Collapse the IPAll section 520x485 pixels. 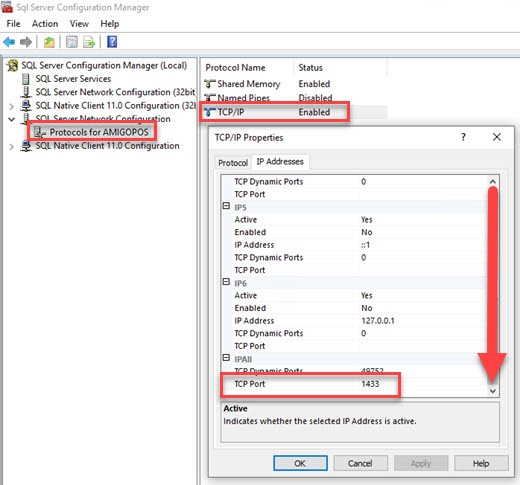226,358
